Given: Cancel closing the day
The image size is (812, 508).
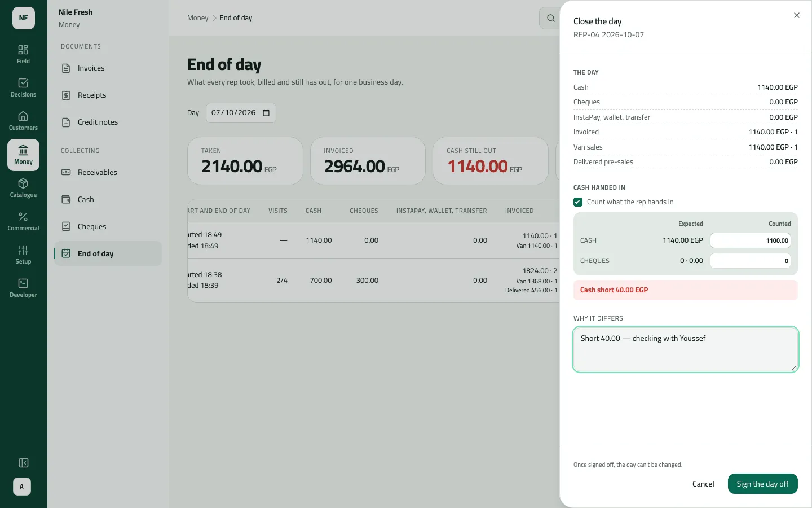Looking at the screenshot, I should (703, 484).
